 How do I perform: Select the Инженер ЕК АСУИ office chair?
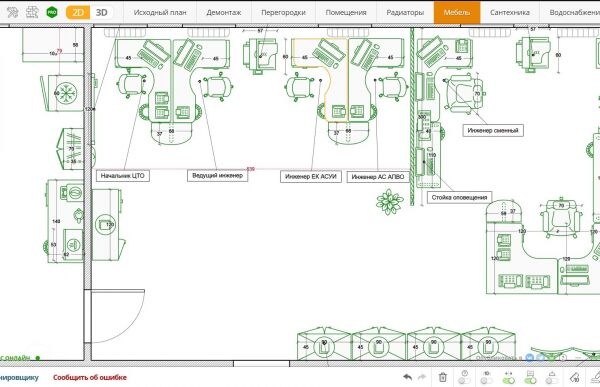(x=300, y=87)
